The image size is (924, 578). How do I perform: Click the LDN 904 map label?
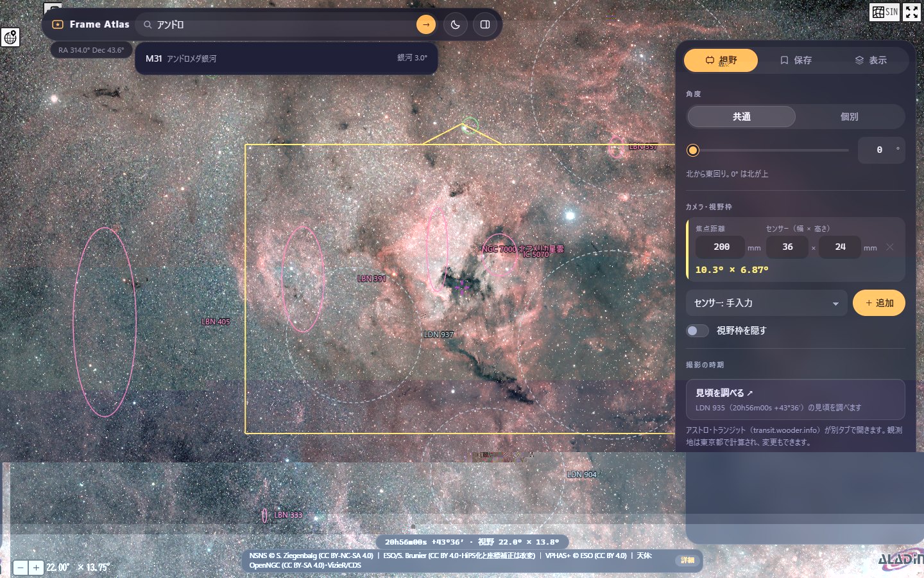point(582,475)
